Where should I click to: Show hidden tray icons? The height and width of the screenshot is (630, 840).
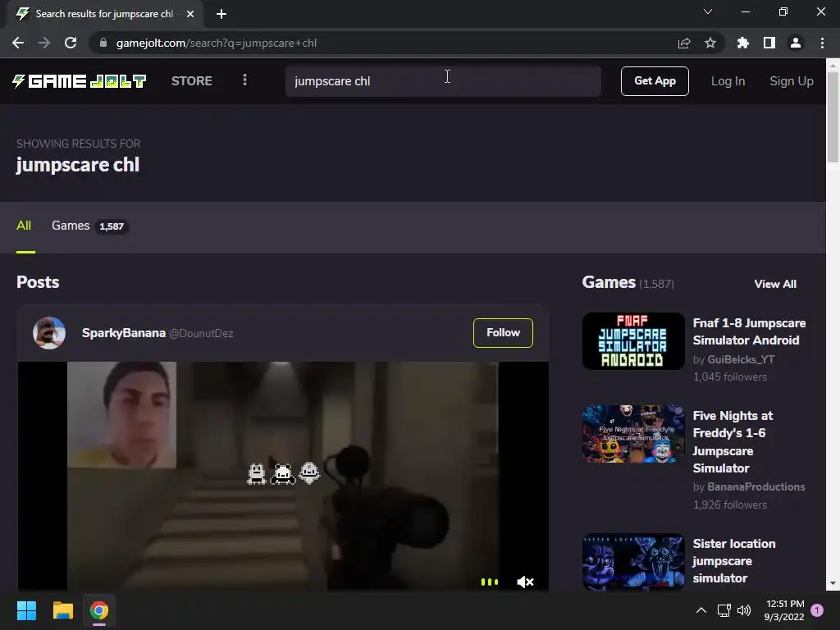[x=701, y=610]
